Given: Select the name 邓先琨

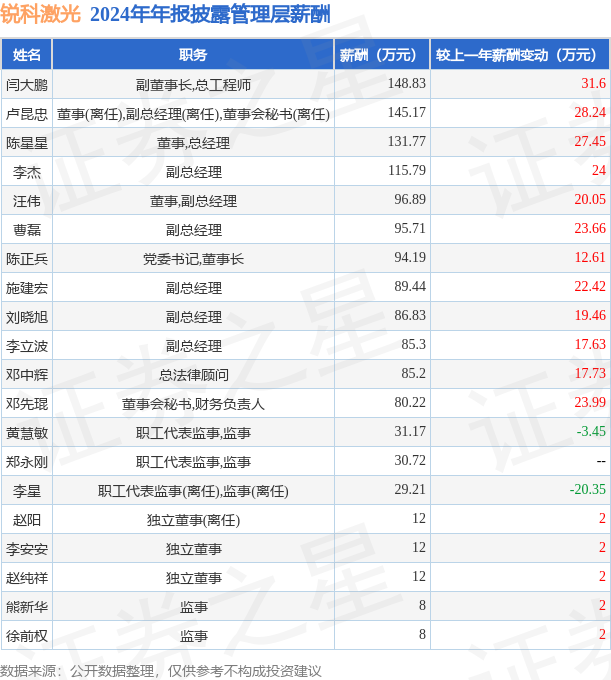Looking at the screenshot, I should [x=26, y=404].
